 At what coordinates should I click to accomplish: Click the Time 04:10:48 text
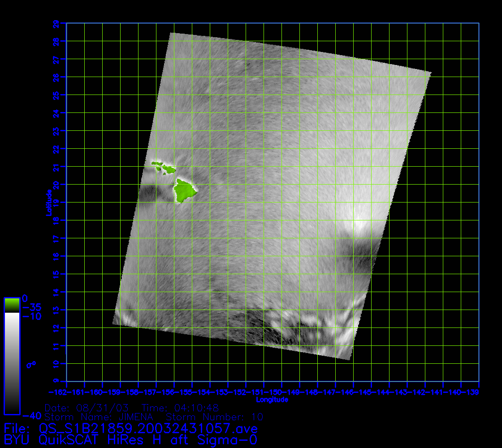pyautogui.click(x=180, y=408)
